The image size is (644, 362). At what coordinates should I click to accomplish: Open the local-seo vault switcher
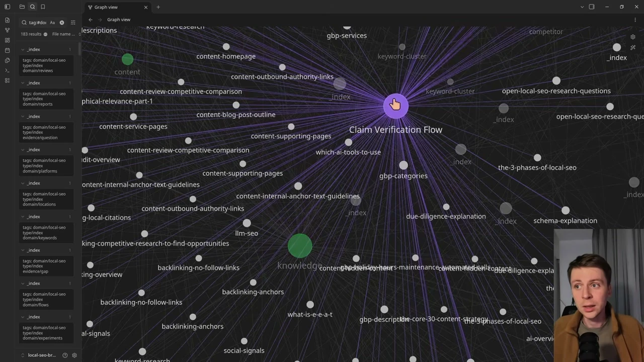tap(39, 355)
